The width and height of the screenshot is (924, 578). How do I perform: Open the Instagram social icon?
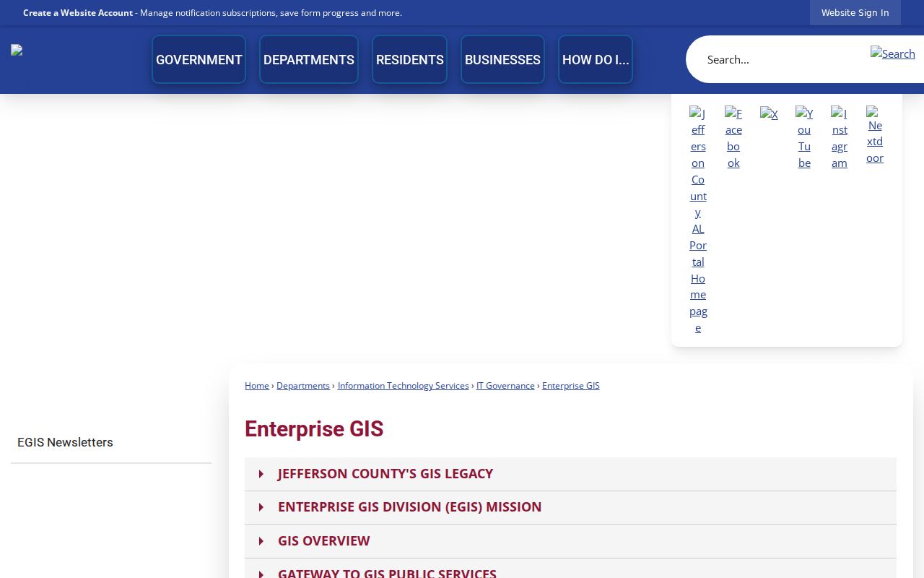pyautogui.click(x=840, y=138)
